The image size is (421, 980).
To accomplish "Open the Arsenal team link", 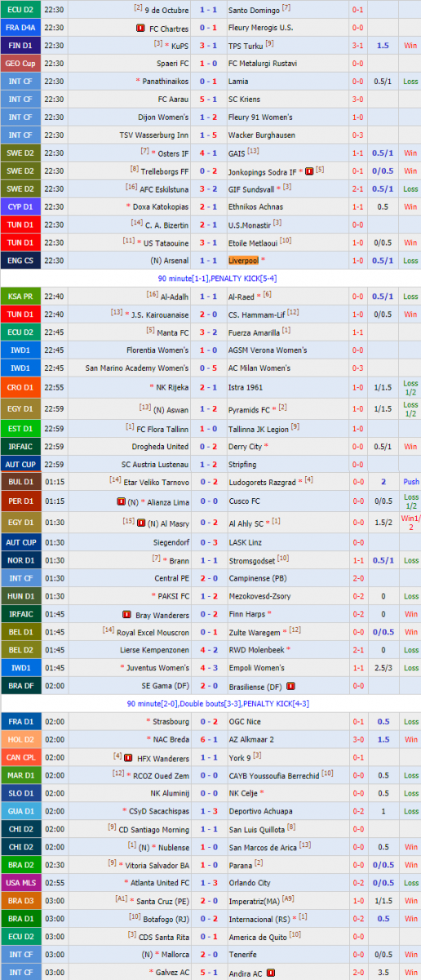I will 176,261.
